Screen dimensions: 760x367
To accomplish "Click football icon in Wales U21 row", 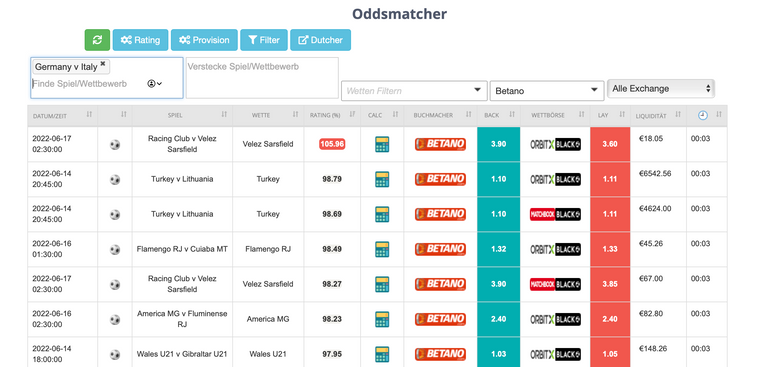I will click(115, 354).
